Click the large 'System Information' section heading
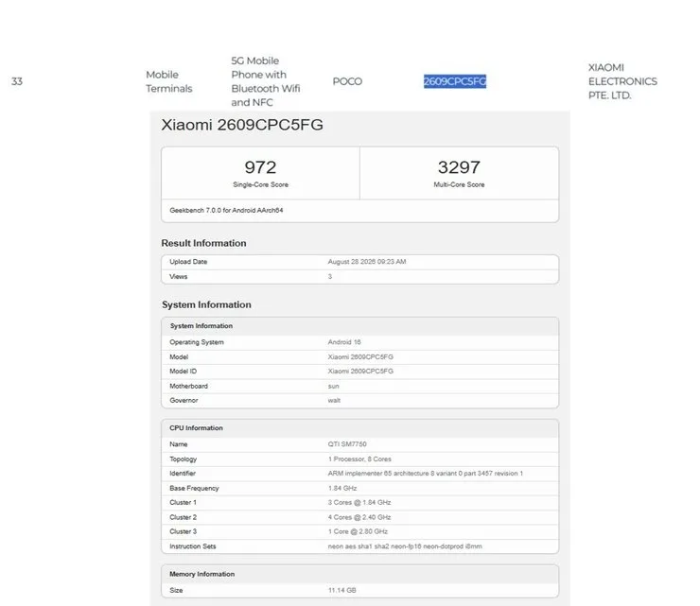Screen dimensions: 700x606 (x=206, y=304)
